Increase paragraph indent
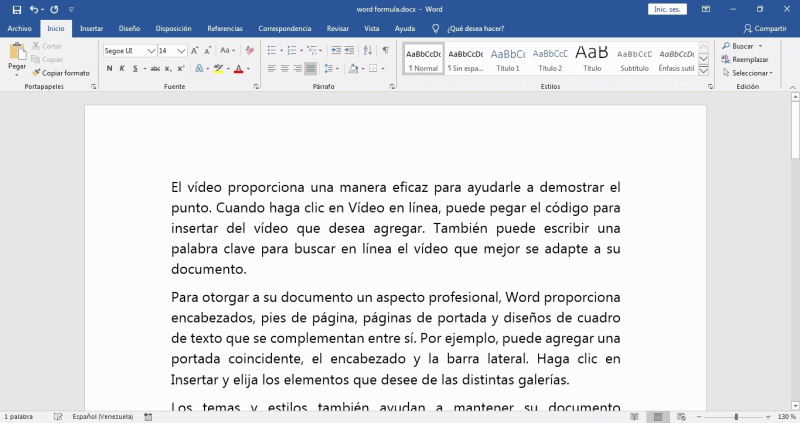Image resolution: width=800 pixels, height=423 pixels. click(x=349, y=50)
